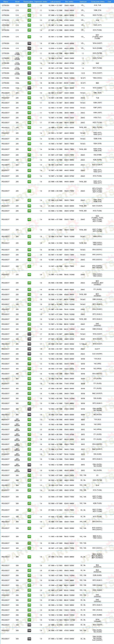Screen dimensions: 114x644
Task: Click petrol icon in 108C (XV8) row
Action: click(x=29, y=93)
